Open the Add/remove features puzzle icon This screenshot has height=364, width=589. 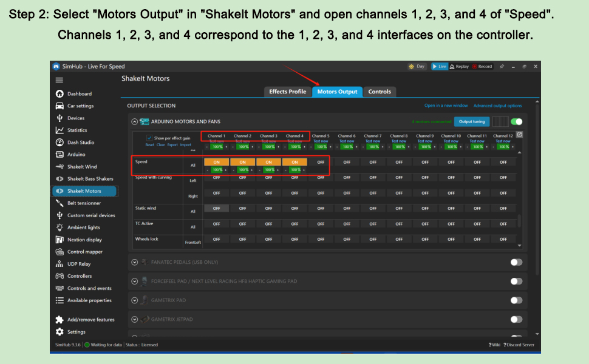pos(60,320)
